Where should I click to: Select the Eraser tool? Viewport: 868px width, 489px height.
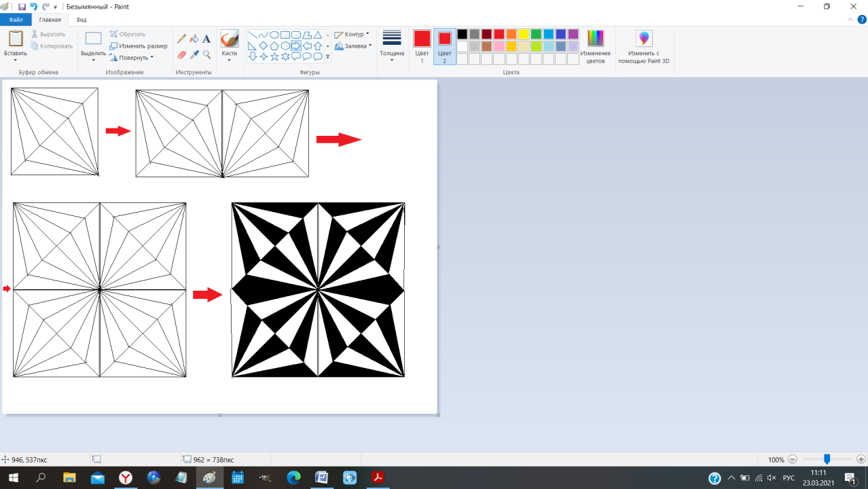click(181, 55)
